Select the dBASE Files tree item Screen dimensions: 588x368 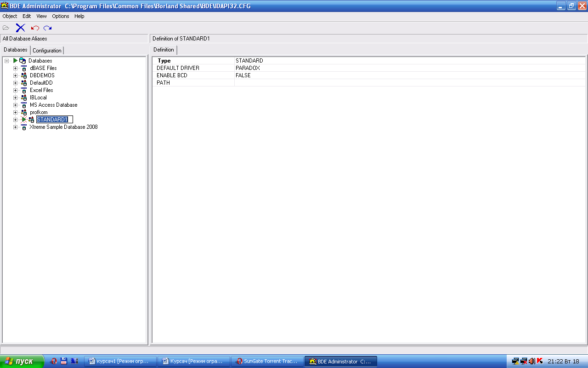(43, 68)
